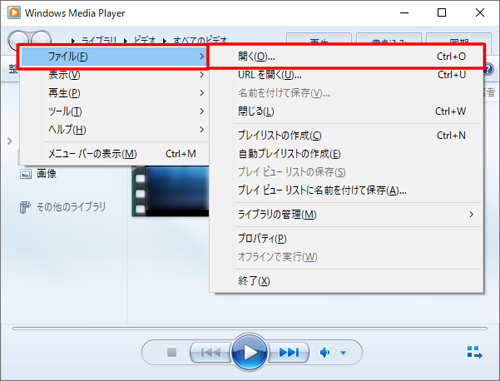
Task: Expand the navigation pane chevron
Action: (10, 141)
